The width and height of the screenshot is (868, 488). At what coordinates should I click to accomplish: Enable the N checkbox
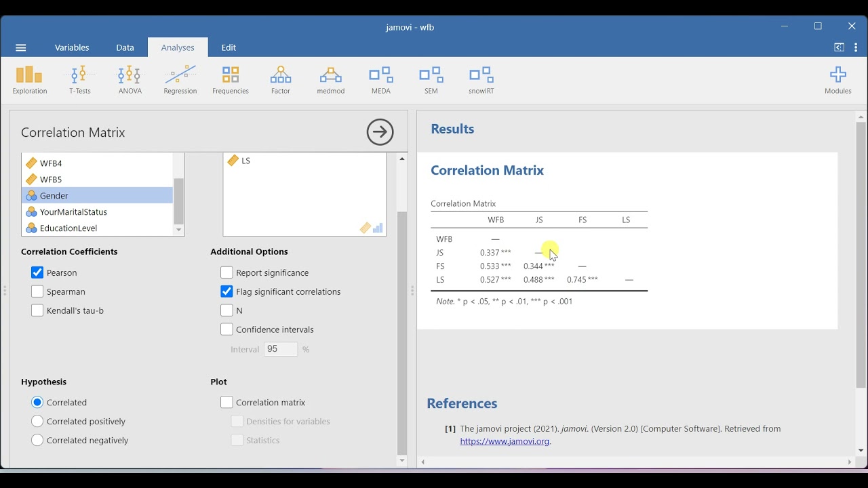226,310
